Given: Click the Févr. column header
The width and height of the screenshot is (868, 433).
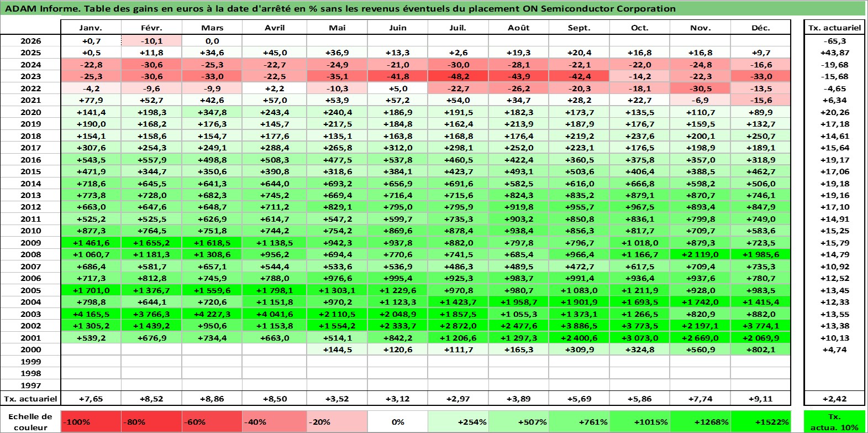Looking at the screenshot, I should [x=151, y=28].
